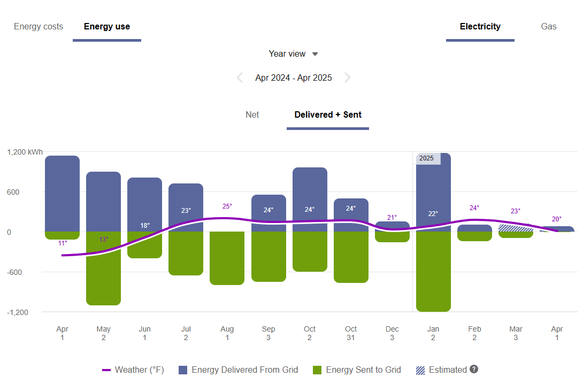Click the Year view chevron arrow
Viewport: 583px width, 392px height.
314,53
